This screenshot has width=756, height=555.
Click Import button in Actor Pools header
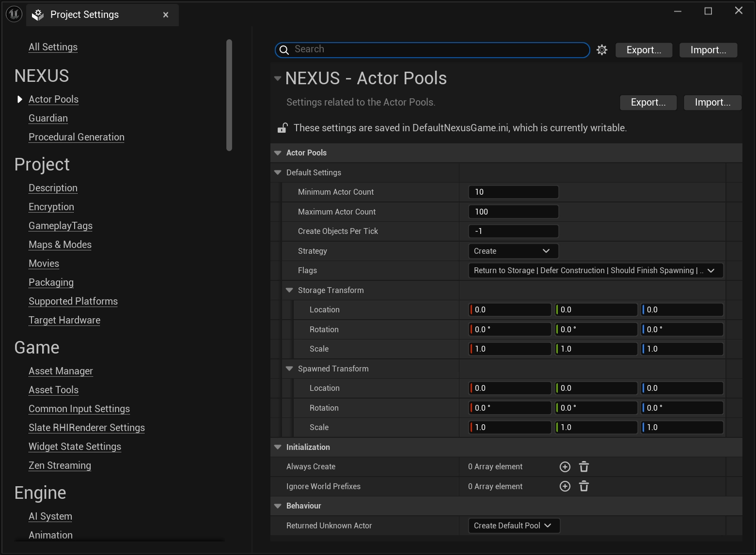712,102
